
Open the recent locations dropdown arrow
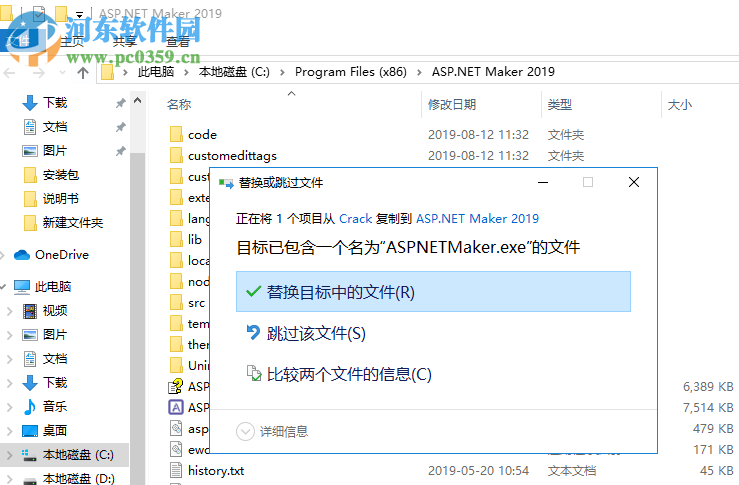click(62, 73)
